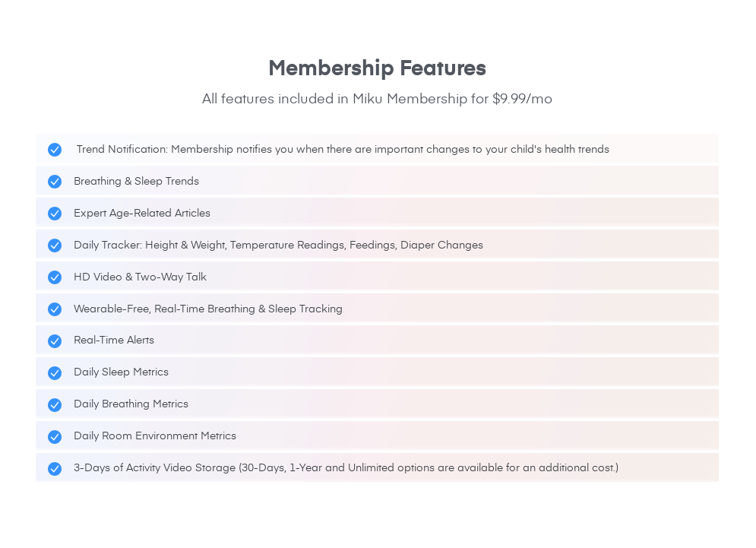Click checkmark for Wearable-Free Real-Time Breathing tracking
The image size is (756, 548).
55,309
